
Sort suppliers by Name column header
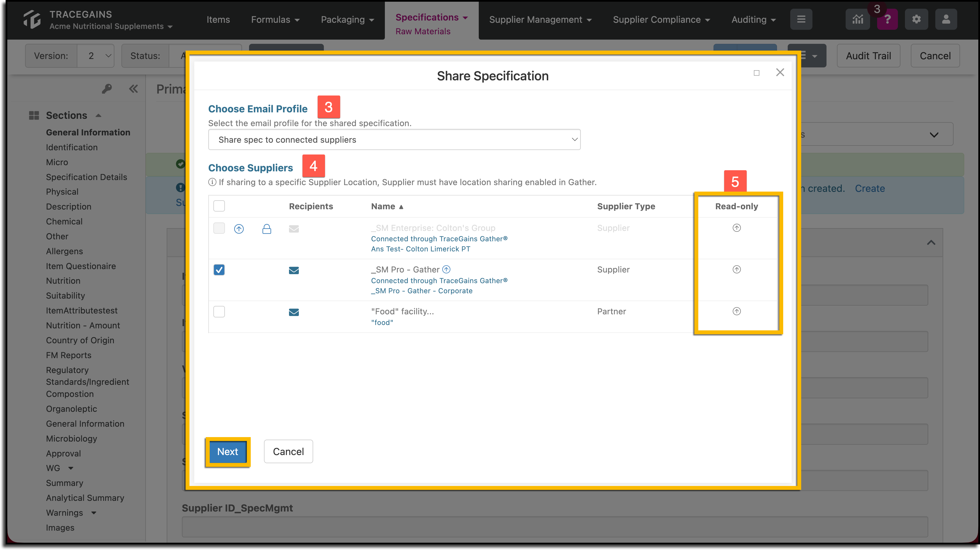pos(387,206)
